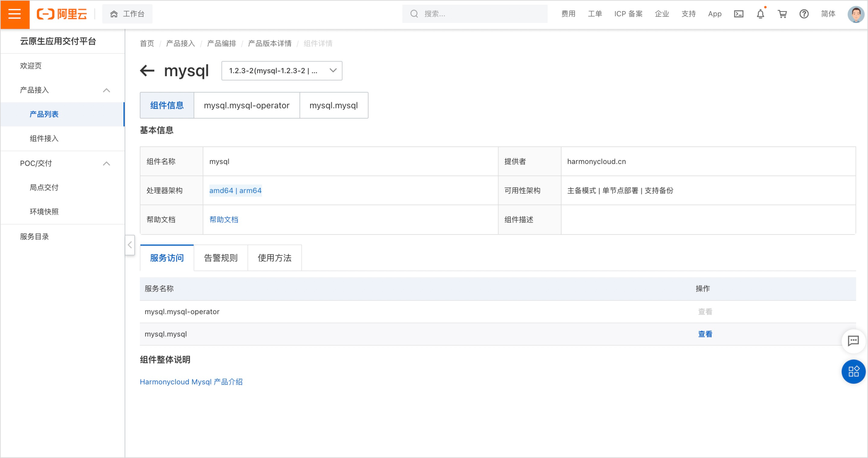The image size is (868, 458).
Task: Open the chat feedback floating icon
Action: coord(853,341)
